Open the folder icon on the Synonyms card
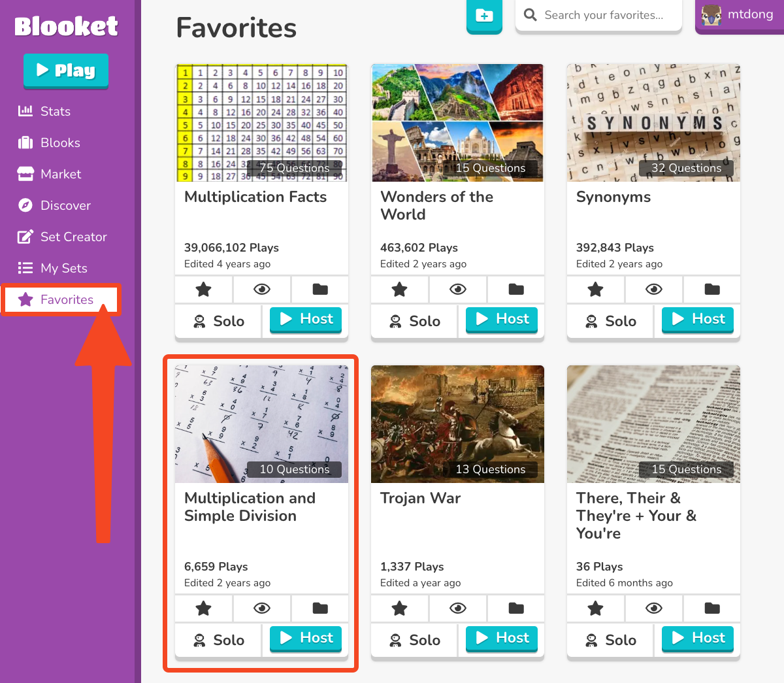 (711, 289)
